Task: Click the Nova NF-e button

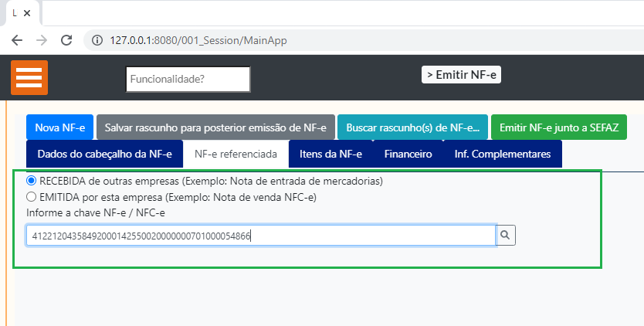Action: tap(59, 127)
